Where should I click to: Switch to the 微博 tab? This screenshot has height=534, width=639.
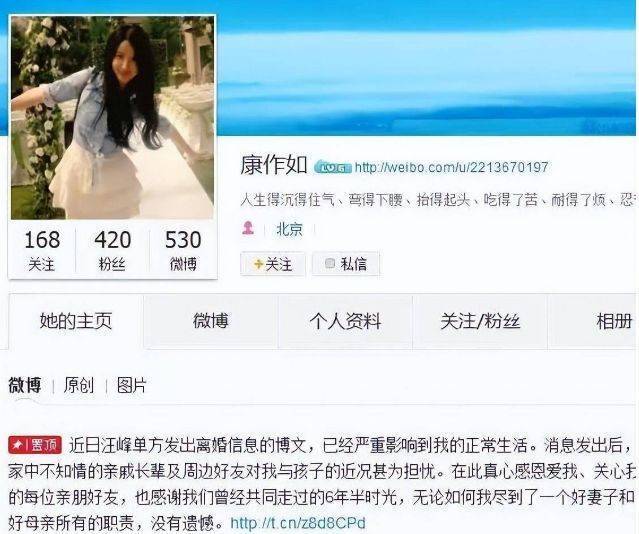click(210, 321)
